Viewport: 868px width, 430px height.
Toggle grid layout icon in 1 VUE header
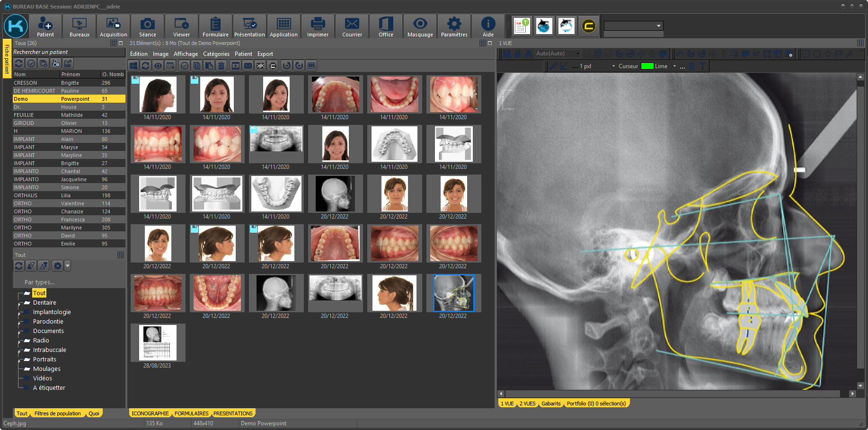860,43
